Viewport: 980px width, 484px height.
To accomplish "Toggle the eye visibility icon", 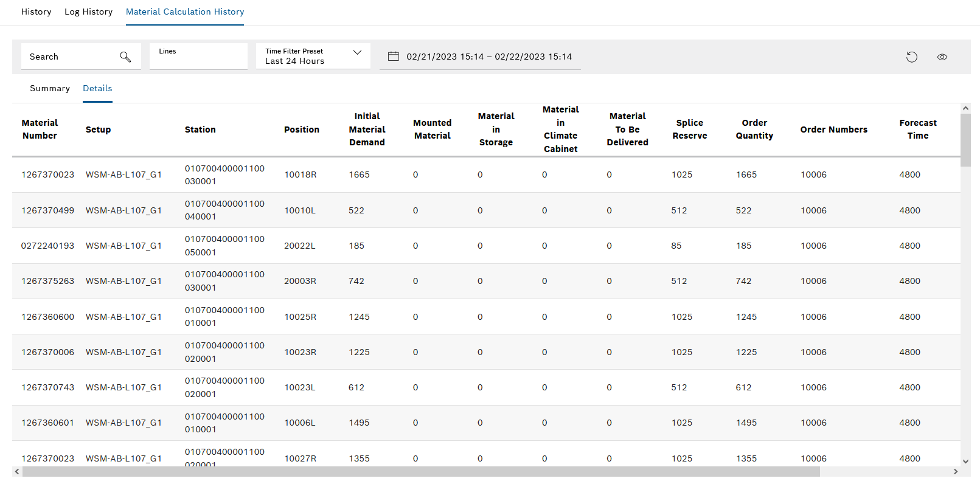I will (x=942, y=57).
